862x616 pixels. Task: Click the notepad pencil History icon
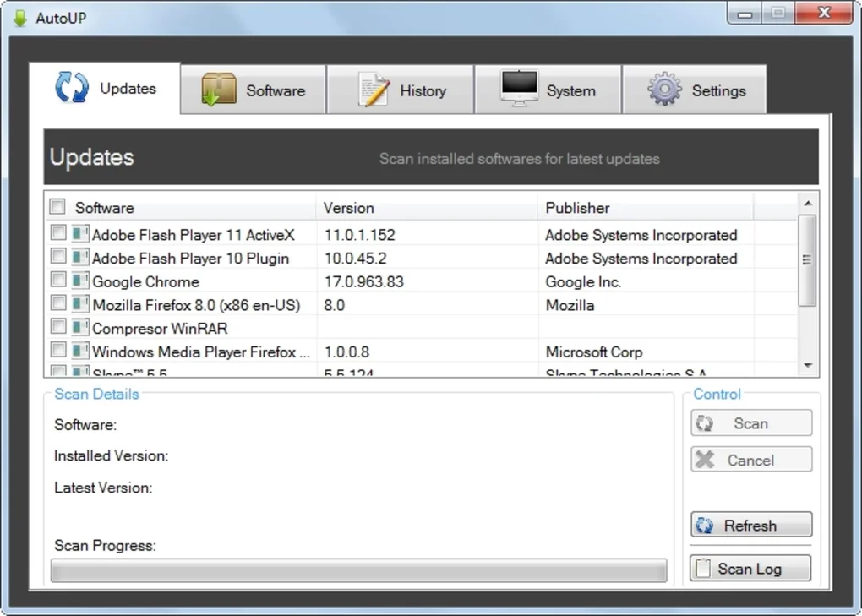tap(374, 90)
